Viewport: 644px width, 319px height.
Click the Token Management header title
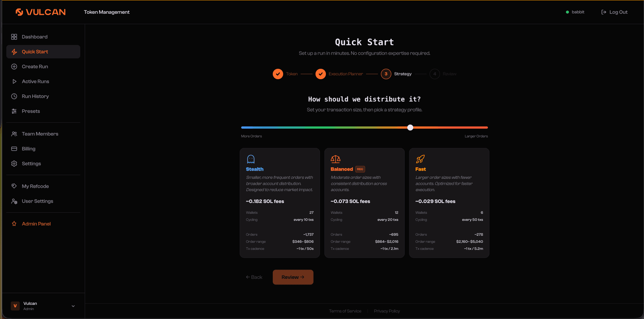[x=107, y=12]
